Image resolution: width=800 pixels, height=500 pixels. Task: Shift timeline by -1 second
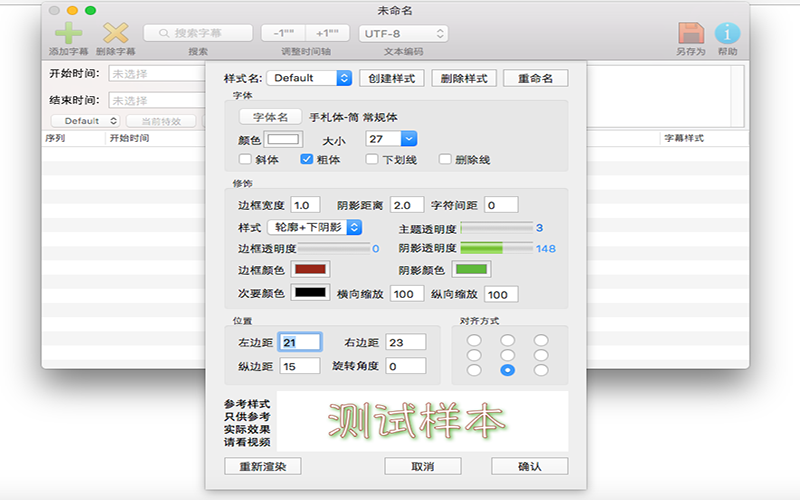pyautogui.click(x=283, y=33)
